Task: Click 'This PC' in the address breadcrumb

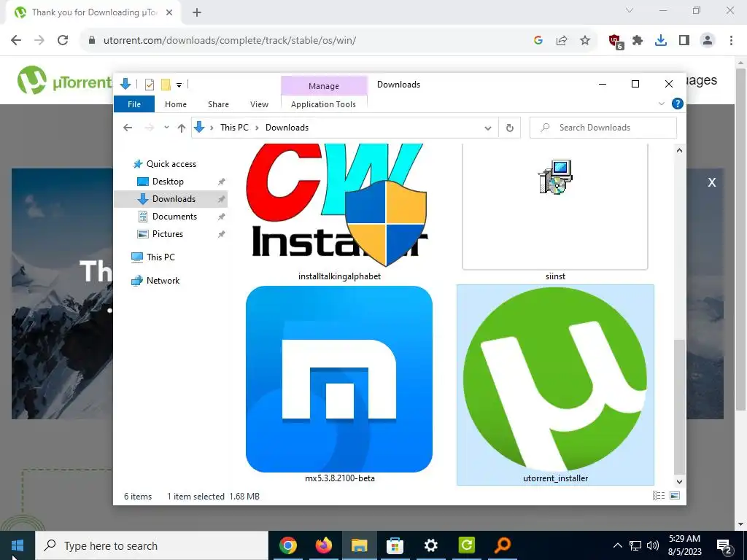Action: click(x=234, y=128)
